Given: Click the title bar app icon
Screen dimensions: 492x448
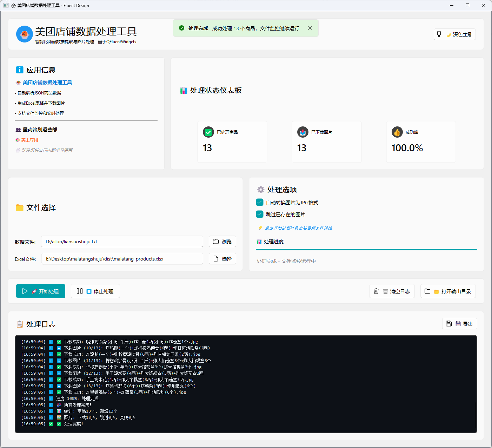Looking at the screenshot, I should pos(6,5).
